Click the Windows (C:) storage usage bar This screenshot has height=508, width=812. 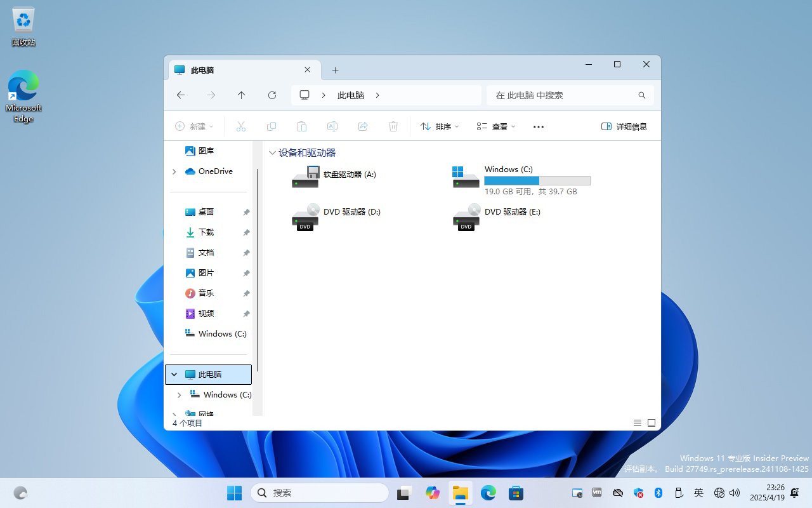click(537, 181)
